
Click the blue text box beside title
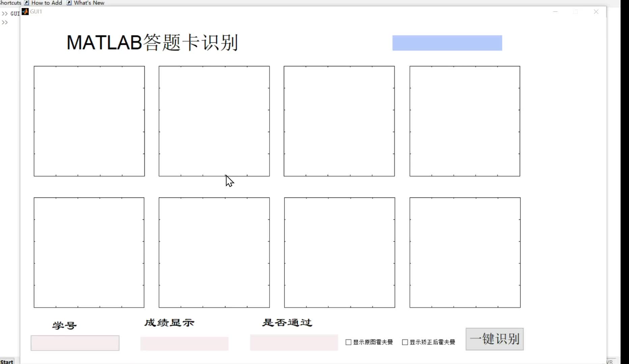coord(447,43)
